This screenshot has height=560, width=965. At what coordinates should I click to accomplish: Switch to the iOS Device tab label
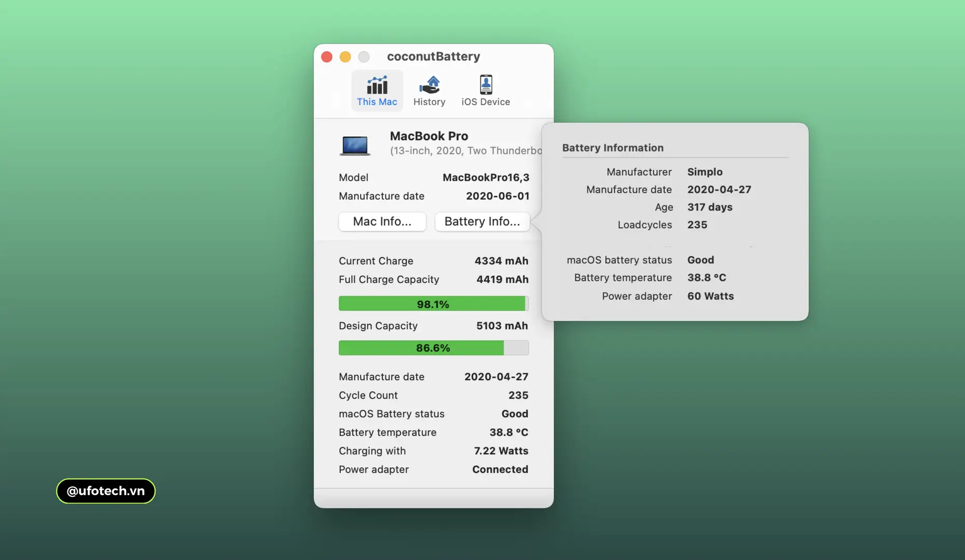coord(486,102)
